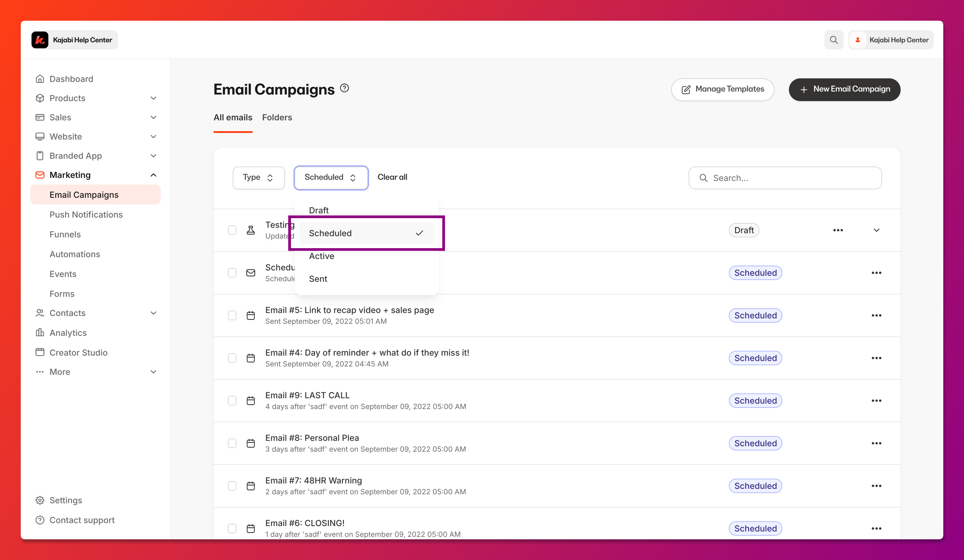Click the Analytics bar chart icon
The width and height of the screenshot is (964, 560).
coord(40,333)
